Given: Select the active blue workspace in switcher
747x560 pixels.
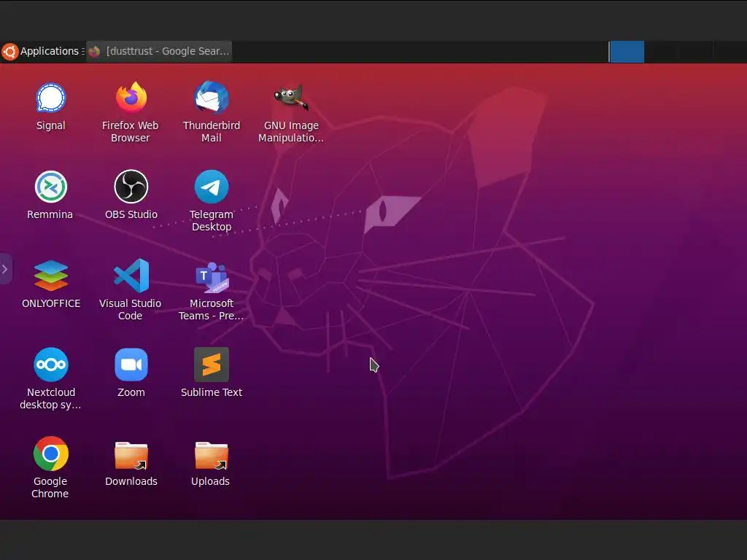Looking at the screenshot, I should pos(627,52).
